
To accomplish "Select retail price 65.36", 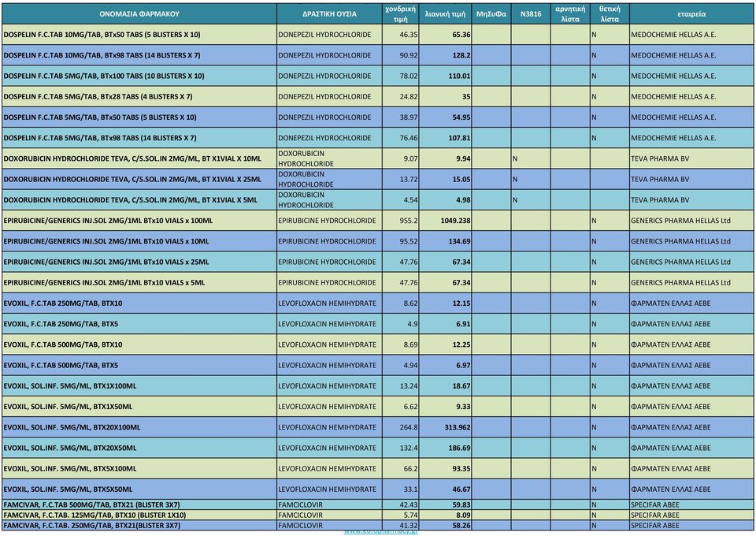I will pos(461,35).
